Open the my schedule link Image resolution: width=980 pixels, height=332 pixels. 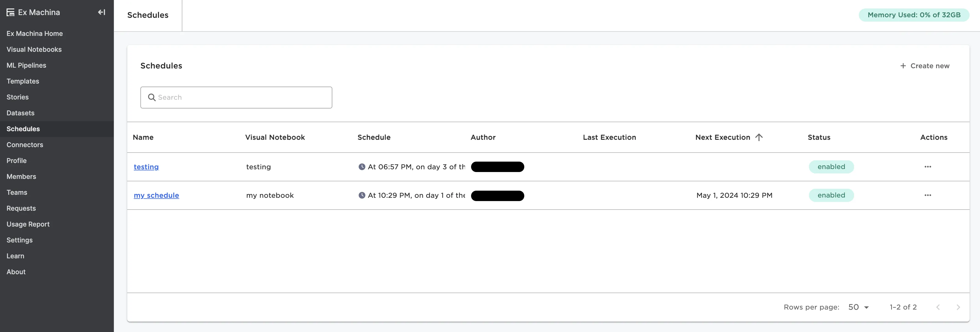pos(156,195)
